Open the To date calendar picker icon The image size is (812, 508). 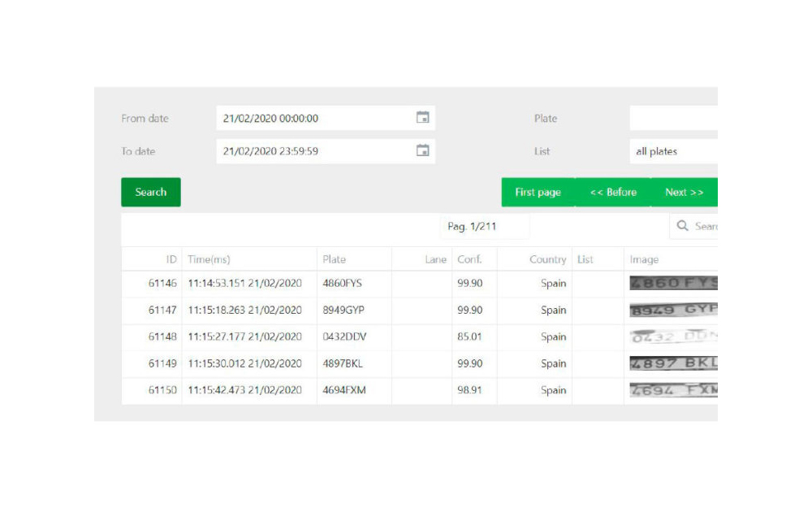tap(422, 150)
